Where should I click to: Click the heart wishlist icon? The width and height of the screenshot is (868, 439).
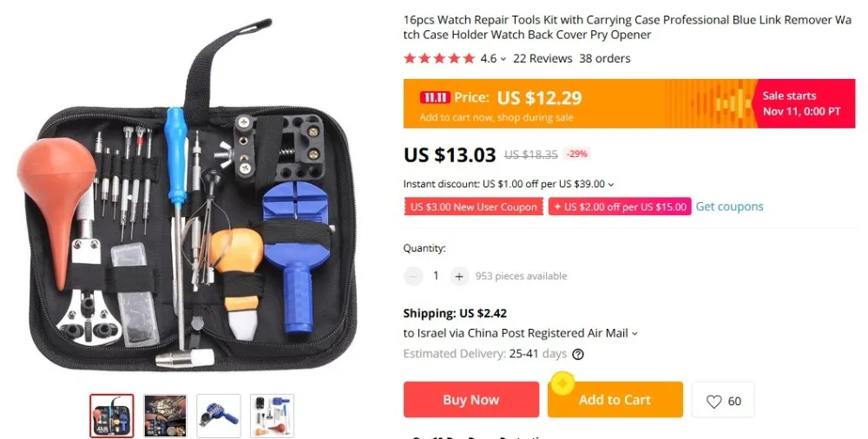tap(713, 402)
